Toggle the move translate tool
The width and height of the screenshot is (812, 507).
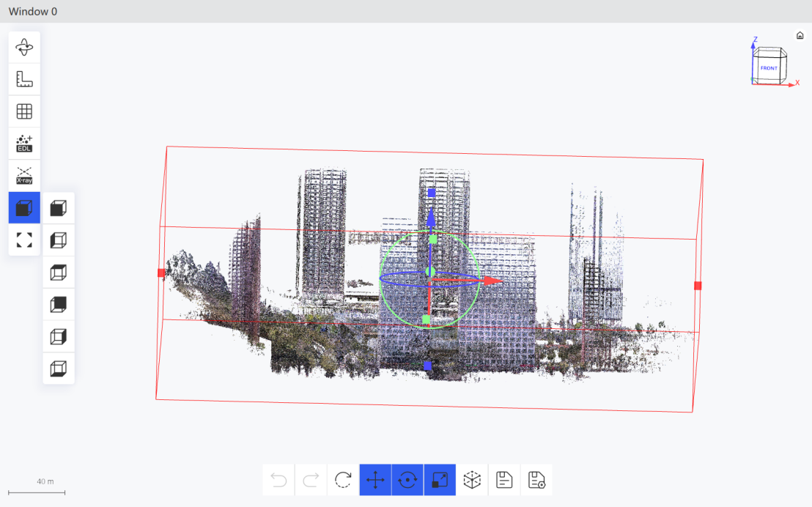click(375, 480)
